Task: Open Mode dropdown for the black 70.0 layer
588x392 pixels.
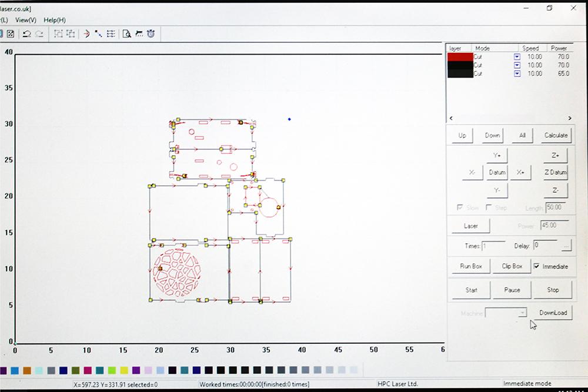Action: click(517, 65)
